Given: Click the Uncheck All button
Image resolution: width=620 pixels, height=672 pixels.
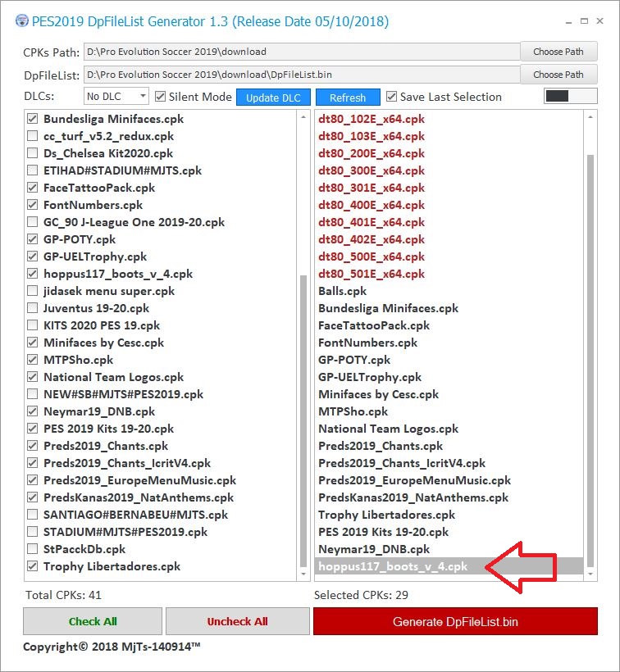Looking at the screenshot, I should coord(238,621).
